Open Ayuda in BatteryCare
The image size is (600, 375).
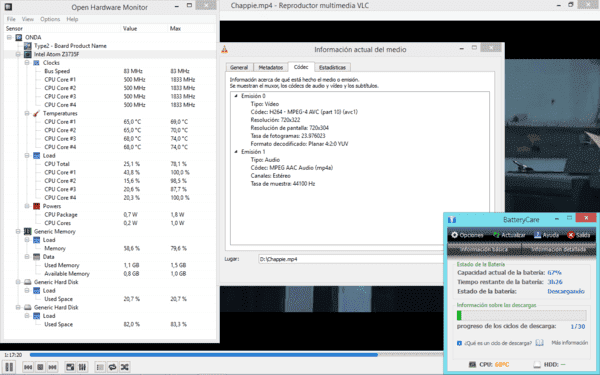[x=546, y=235]
